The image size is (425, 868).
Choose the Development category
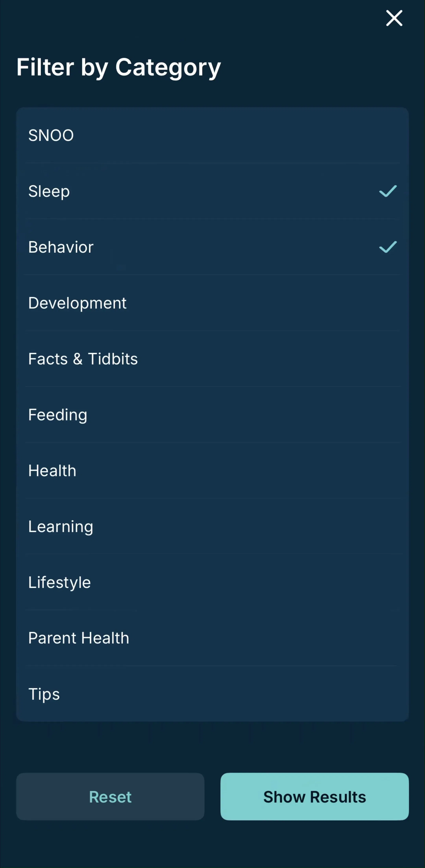tap(213, 303)
